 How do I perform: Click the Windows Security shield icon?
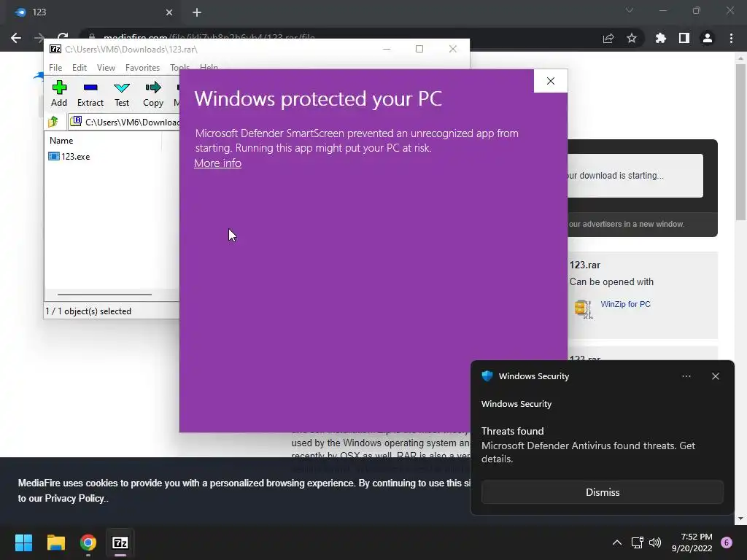pyautogui.click(x=487, y=376)
